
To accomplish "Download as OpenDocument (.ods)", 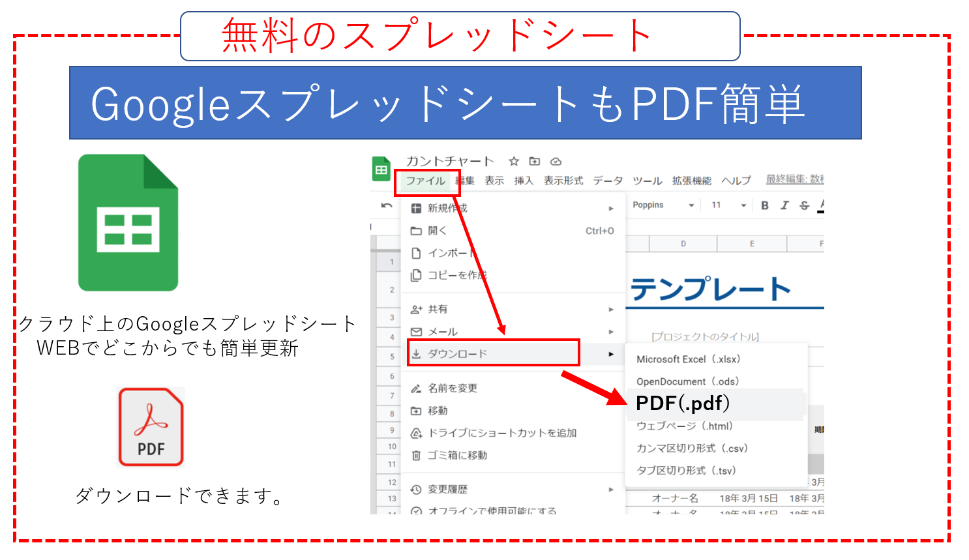I will tap(716, 381).
